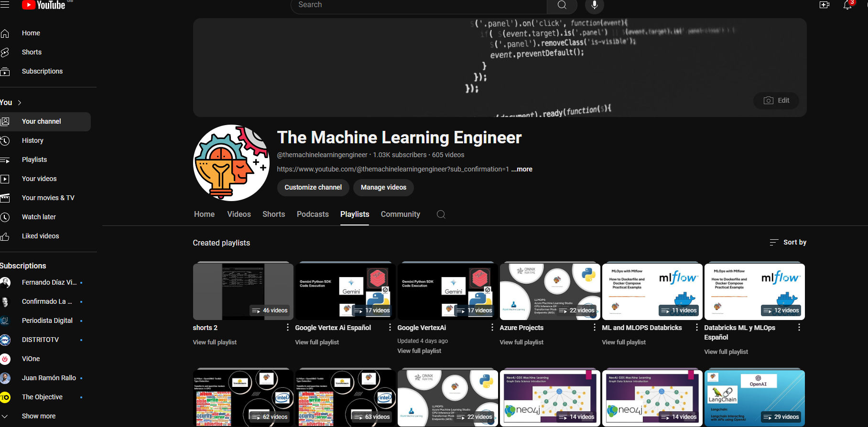Open the Sort by dropdown

(x=788, y=242)
